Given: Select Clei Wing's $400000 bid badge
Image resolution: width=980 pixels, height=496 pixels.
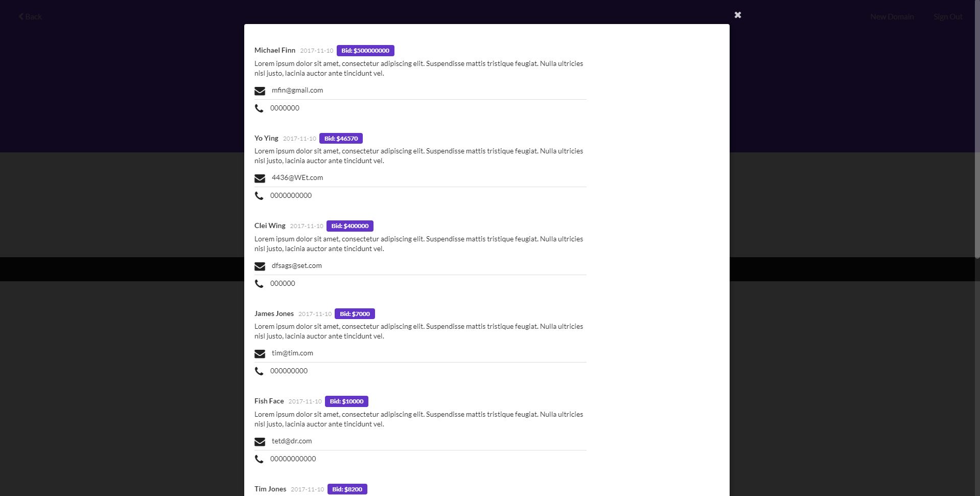Looking at the screenshot, I should pyautogui.click(x=349, y=226).
